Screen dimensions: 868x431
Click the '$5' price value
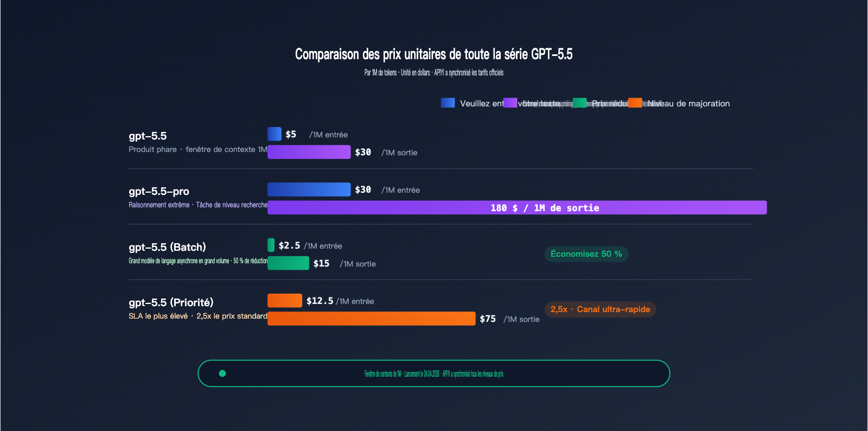291,134
